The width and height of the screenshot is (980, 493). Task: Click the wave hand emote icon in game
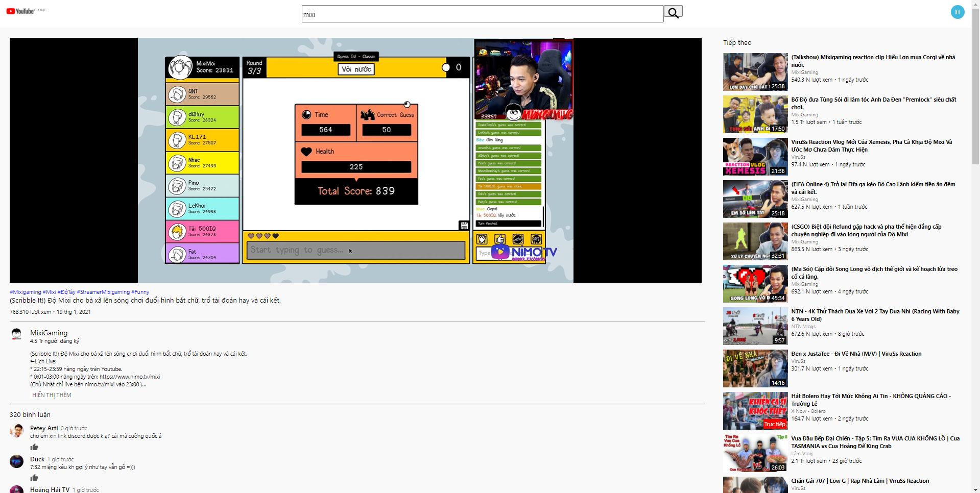pos(482,239)
